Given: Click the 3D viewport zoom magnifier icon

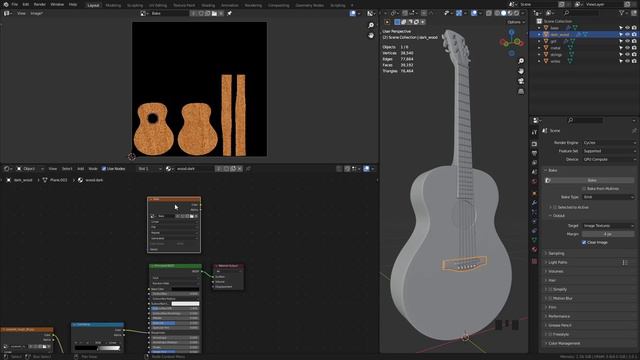Looking at the screenshot, I should [521, 61].
